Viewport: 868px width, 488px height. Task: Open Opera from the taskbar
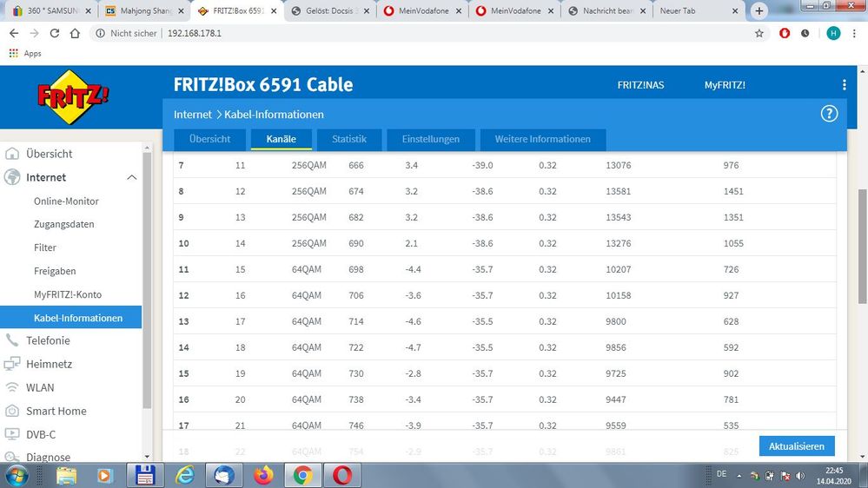(x=342, y=475)
